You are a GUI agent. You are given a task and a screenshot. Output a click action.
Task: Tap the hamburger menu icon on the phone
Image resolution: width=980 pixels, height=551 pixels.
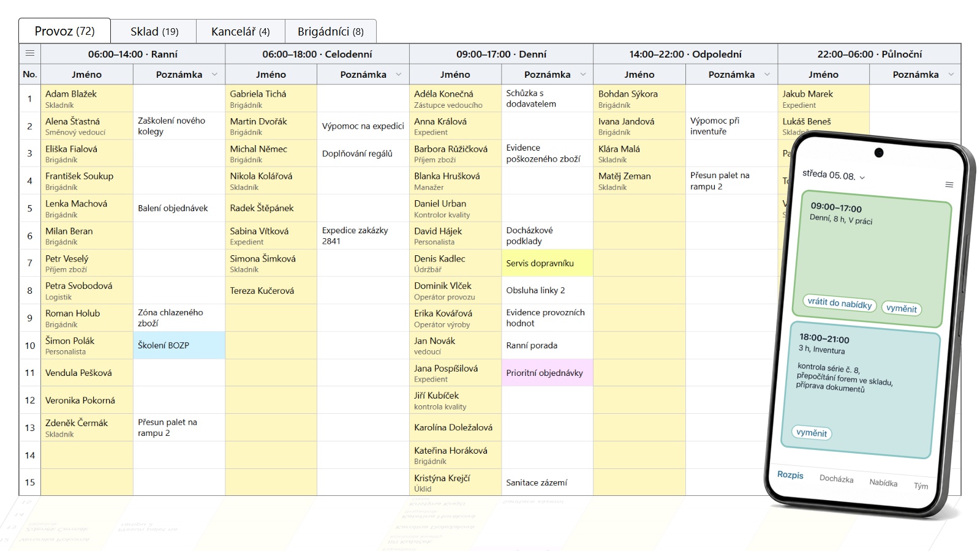click(949, 184)
